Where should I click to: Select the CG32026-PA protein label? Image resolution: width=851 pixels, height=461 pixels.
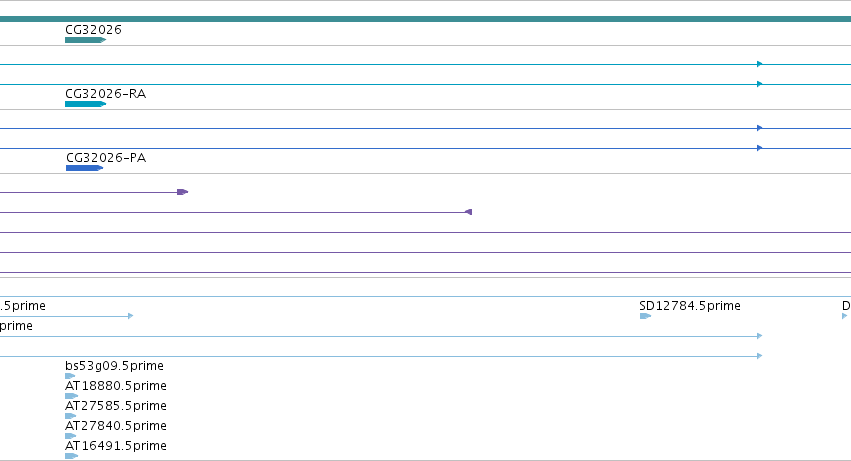(x=106, y=157)
